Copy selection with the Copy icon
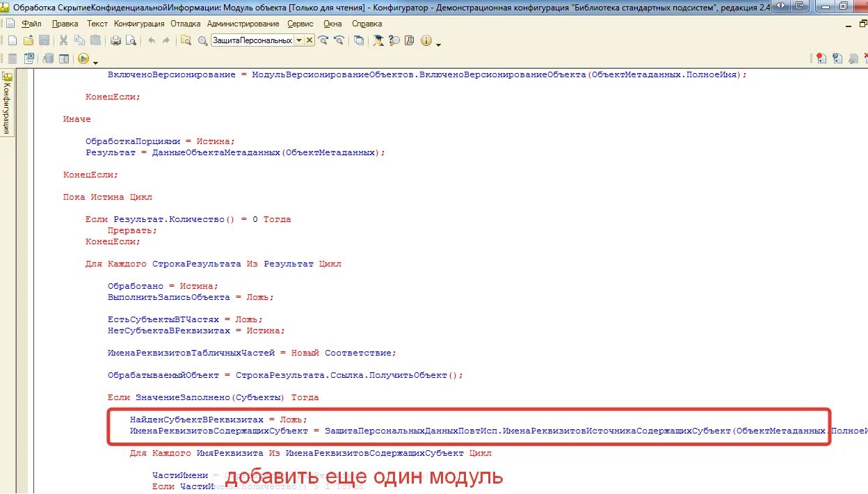Image resolution: width=868 pixels, height=494 pixels. [79, 40]
